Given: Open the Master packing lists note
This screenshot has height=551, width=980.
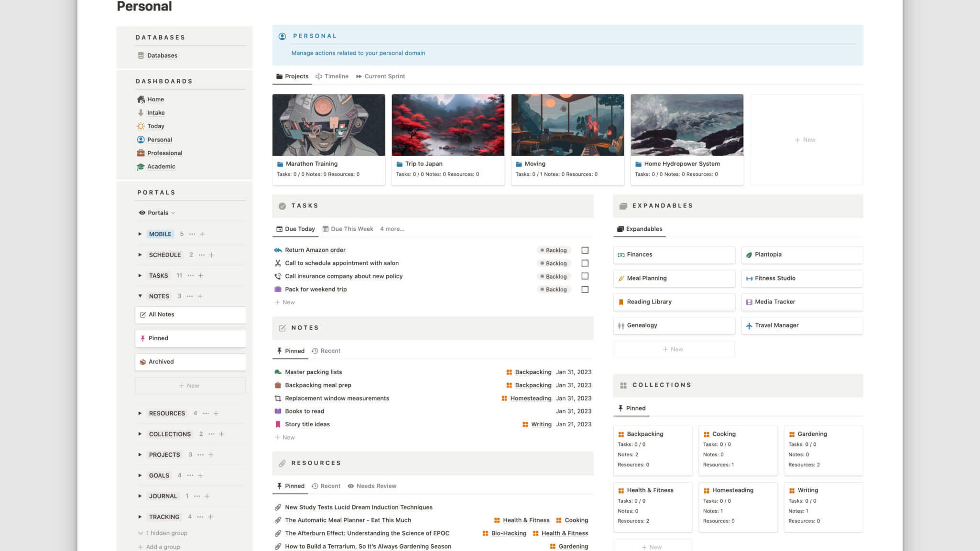Looking at the screenshot, I should (313, 372).
